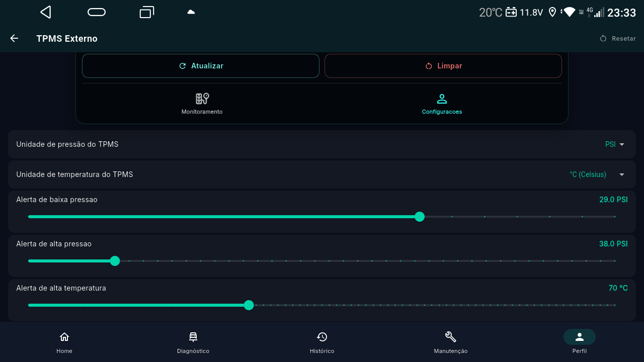Select the Configuracoes person icon
This screenshot has height=362, width=644.
(442, 99)
